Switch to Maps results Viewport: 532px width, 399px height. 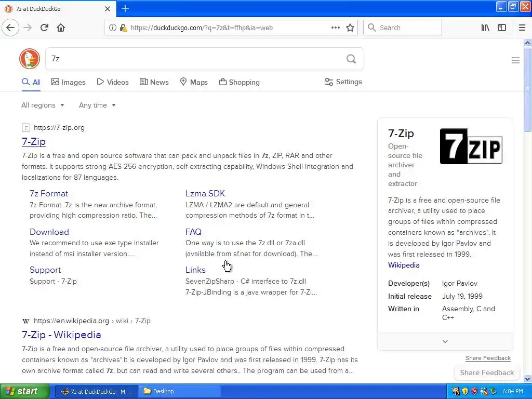(193, 82)
